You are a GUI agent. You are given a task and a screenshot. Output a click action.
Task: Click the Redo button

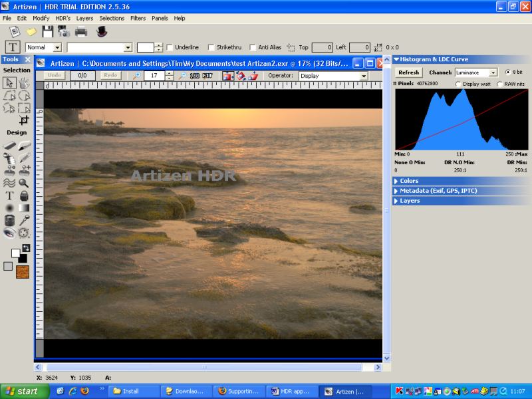click(x=110, y=75)
